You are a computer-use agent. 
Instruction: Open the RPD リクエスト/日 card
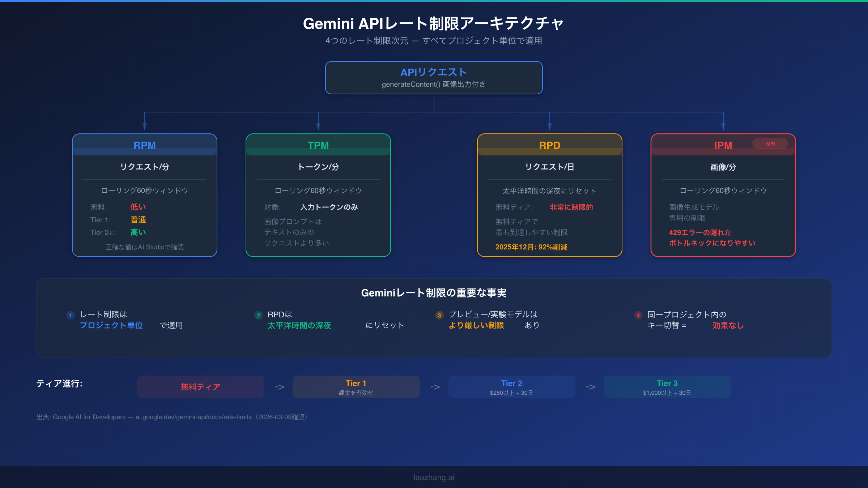[x=549, y=195]
